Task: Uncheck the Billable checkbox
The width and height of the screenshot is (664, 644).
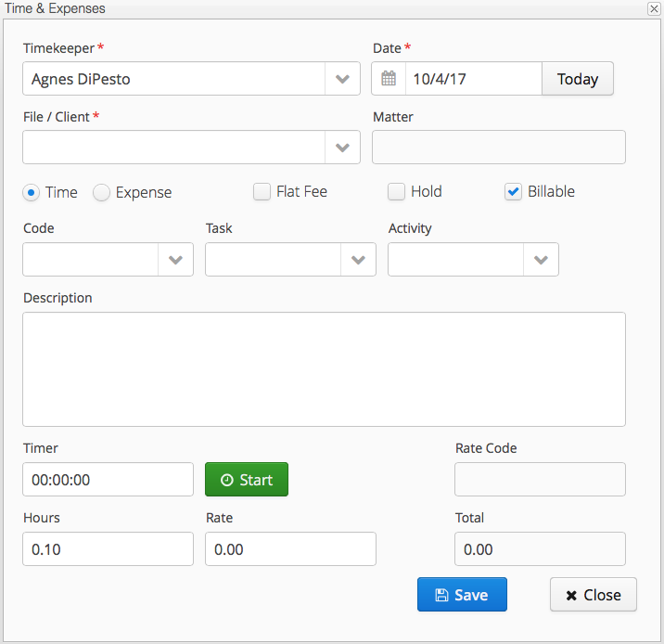Action: point(514,192)
